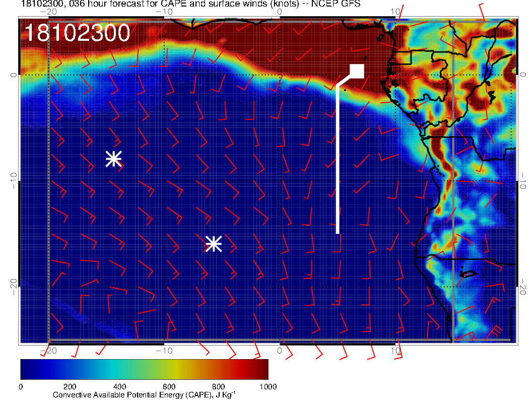
Task: Click the large 18102300 timestamp overlay
Action: tap(77, 33)
